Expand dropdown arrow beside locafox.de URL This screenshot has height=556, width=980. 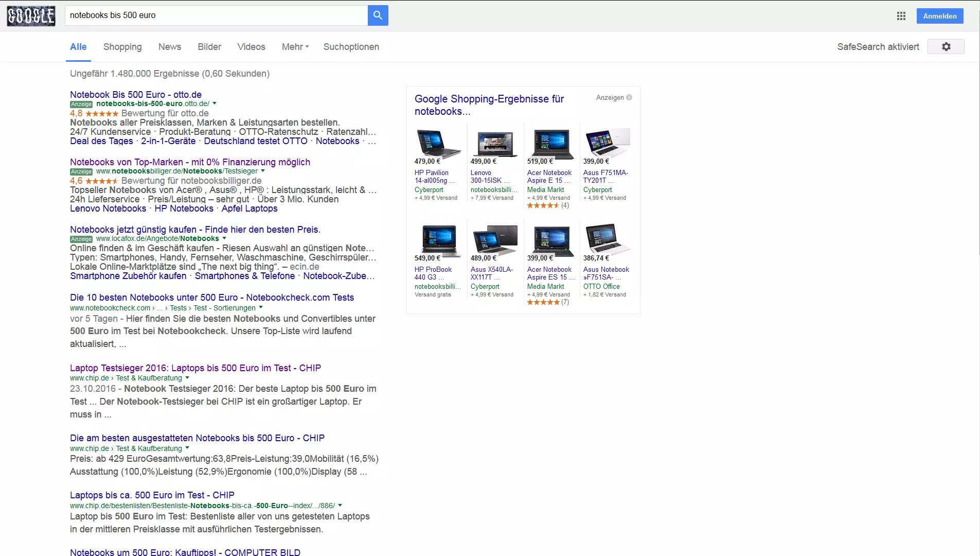pos(224,238)
